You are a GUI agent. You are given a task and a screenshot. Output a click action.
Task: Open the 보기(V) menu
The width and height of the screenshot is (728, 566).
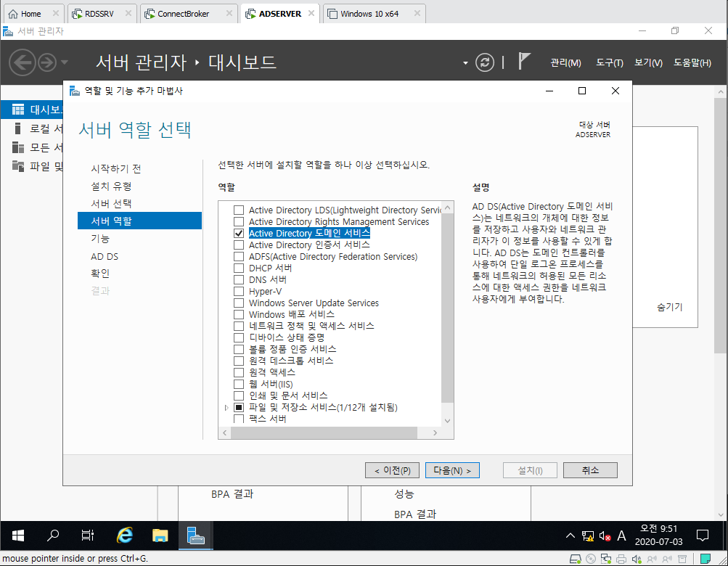pyautogui.click(x=649, y=62)
